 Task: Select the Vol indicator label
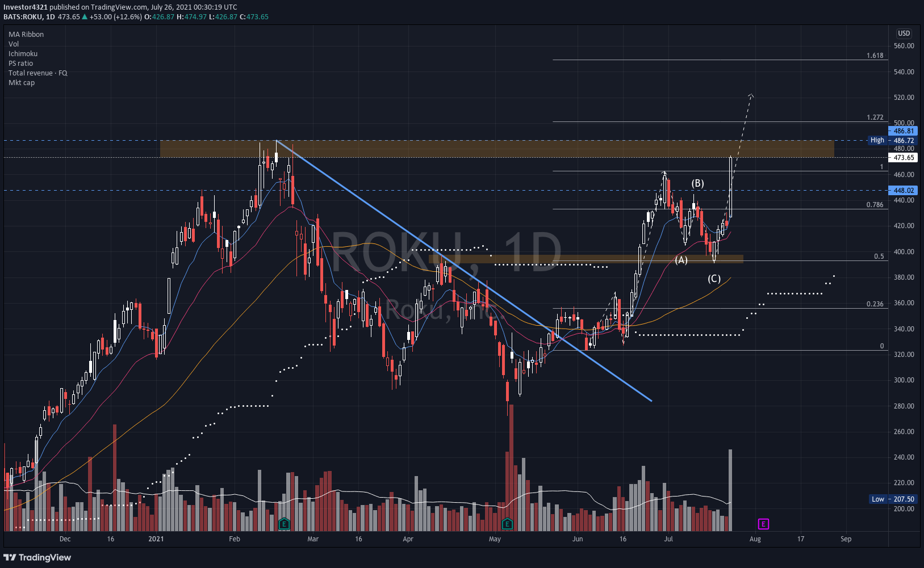click(x=14, y=44)
